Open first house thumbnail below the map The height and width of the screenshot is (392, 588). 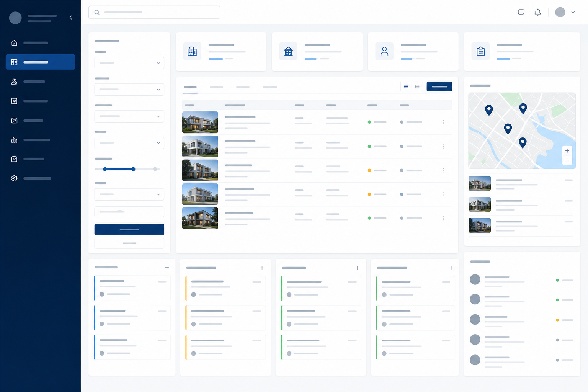click(x=480, y=183)
